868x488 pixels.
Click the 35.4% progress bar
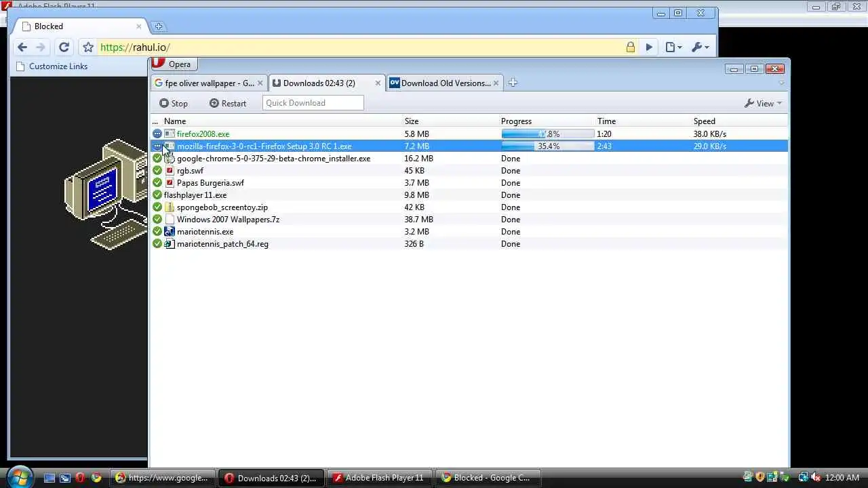click(548, 146)
